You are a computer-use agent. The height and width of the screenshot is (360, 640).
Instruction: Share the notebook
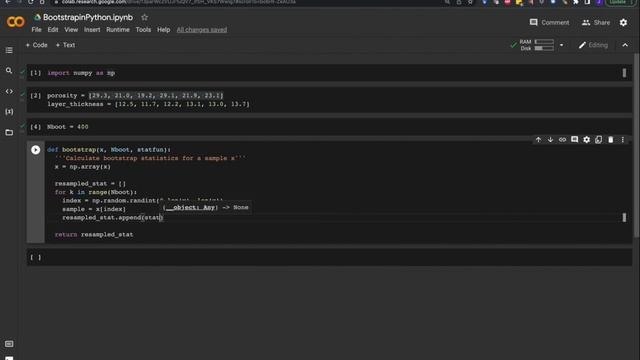[596, 22]
